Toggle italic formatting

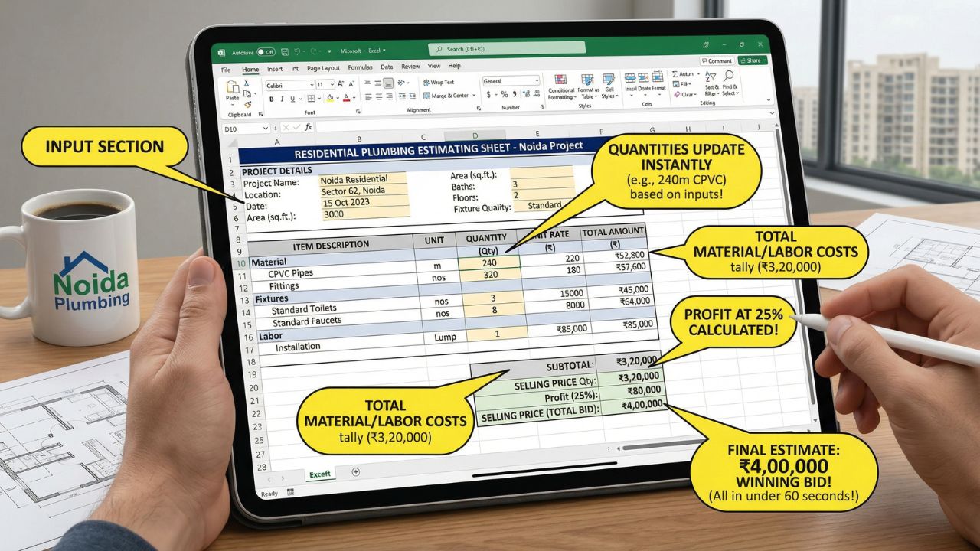(282, 98)
